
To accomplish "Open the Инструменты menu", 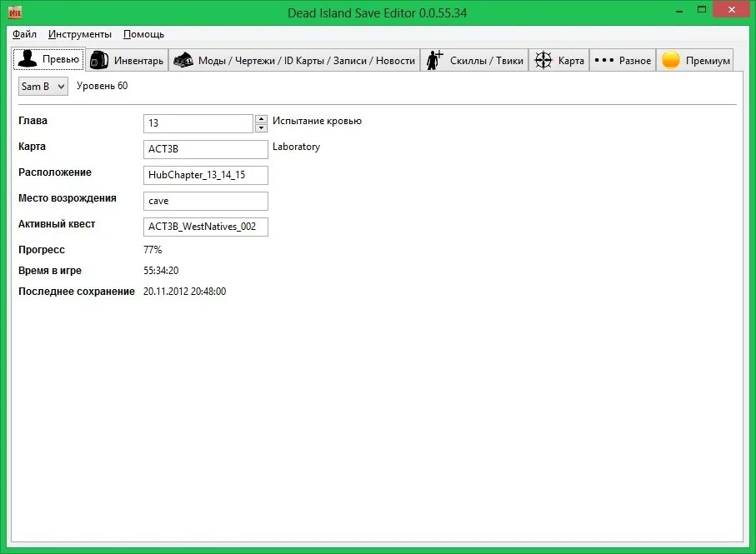I will 79,34.
